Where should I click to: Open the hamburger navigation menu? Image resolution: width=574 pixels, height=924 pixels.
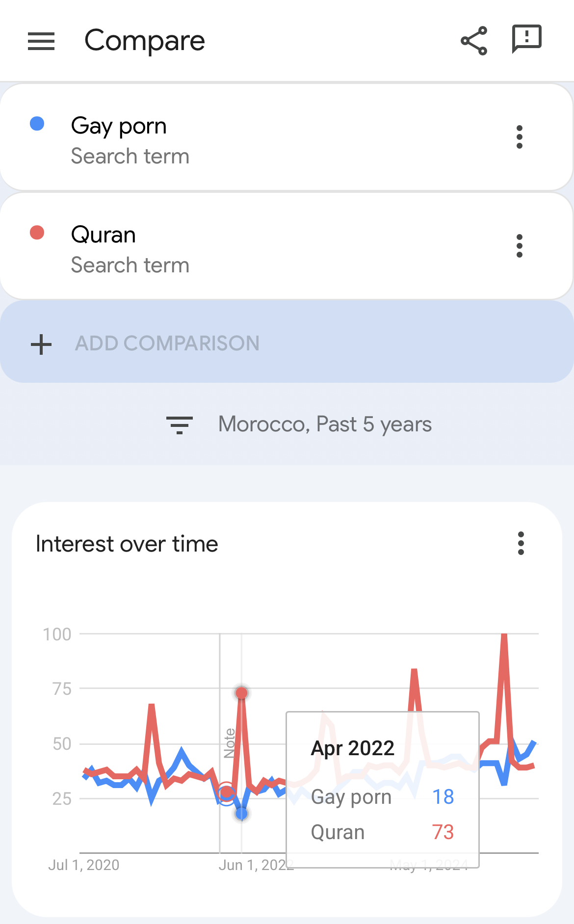pos(41,41)
